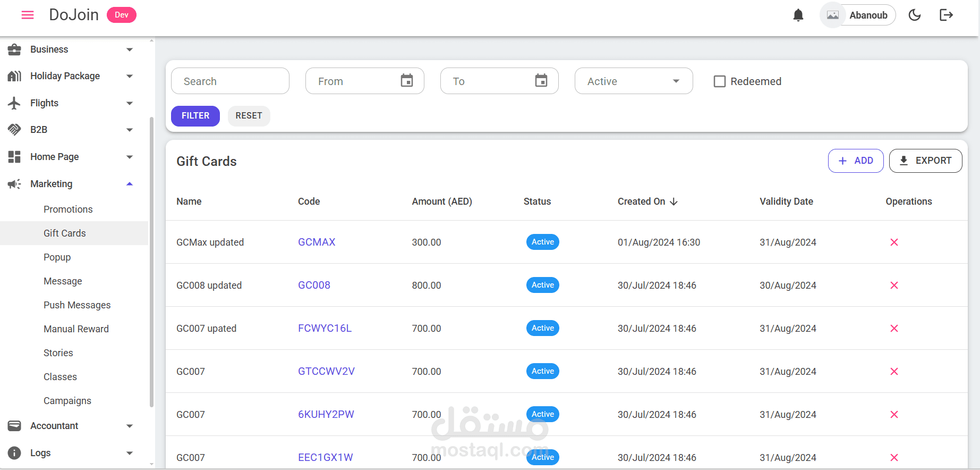
Task: Expand the Logs menu section
Action: tap(130, 453)
